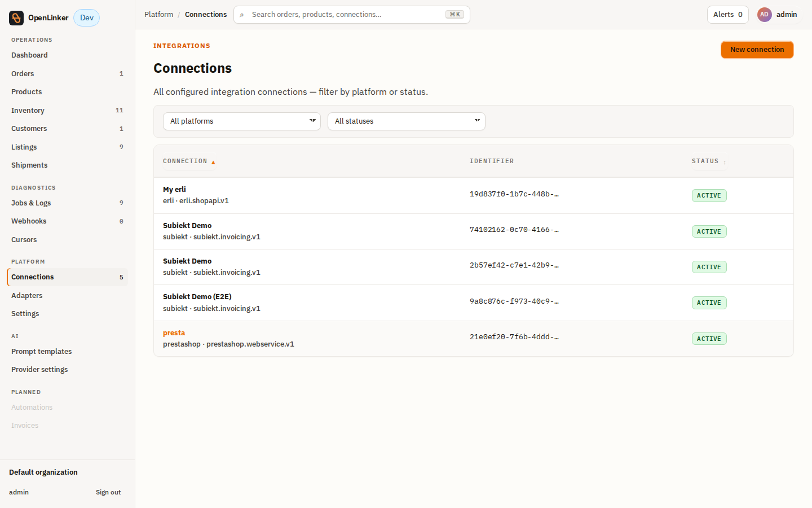Click the Identifier column header
Image resolution: width=812 pixels, height=508 pixels.
tap(492, 161)
